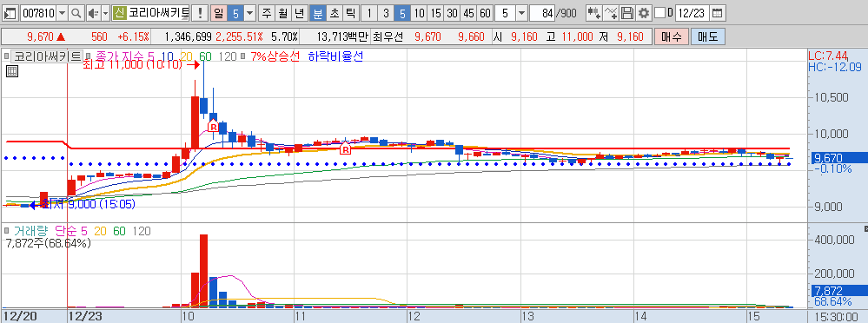Click the second R marker near 11:30
This screenshot has width=868, height=323.
(x=346, y=148)
